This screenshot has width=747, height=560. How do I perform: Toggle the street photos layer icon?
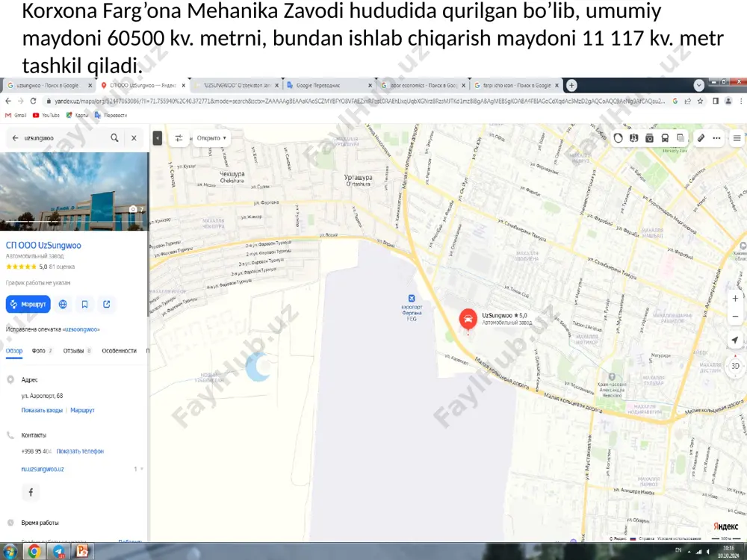649,138
